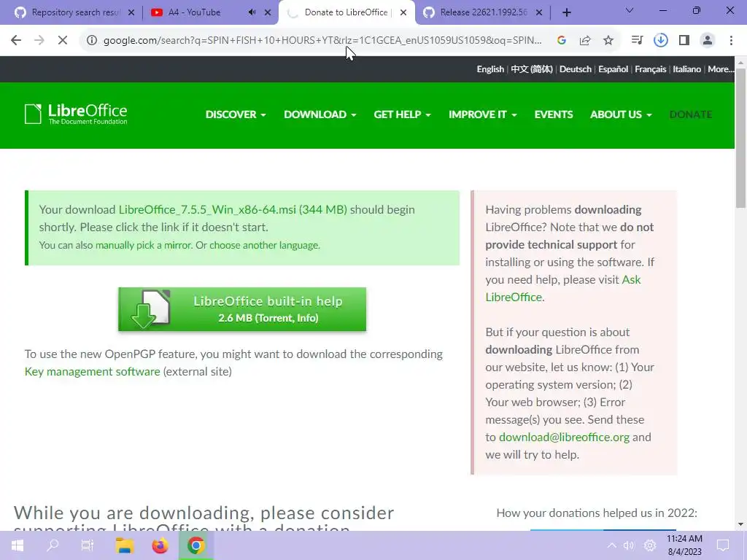Click the Chrome taskbar icon
This screenshot has height=560, width=747.
(x=196, y=545)
